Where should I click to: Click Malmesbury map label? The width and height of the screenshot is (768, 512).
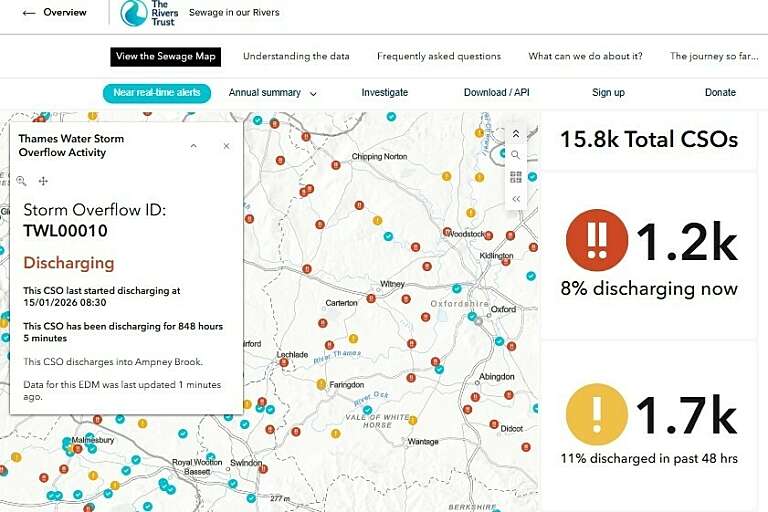click(x=93, y=440)
